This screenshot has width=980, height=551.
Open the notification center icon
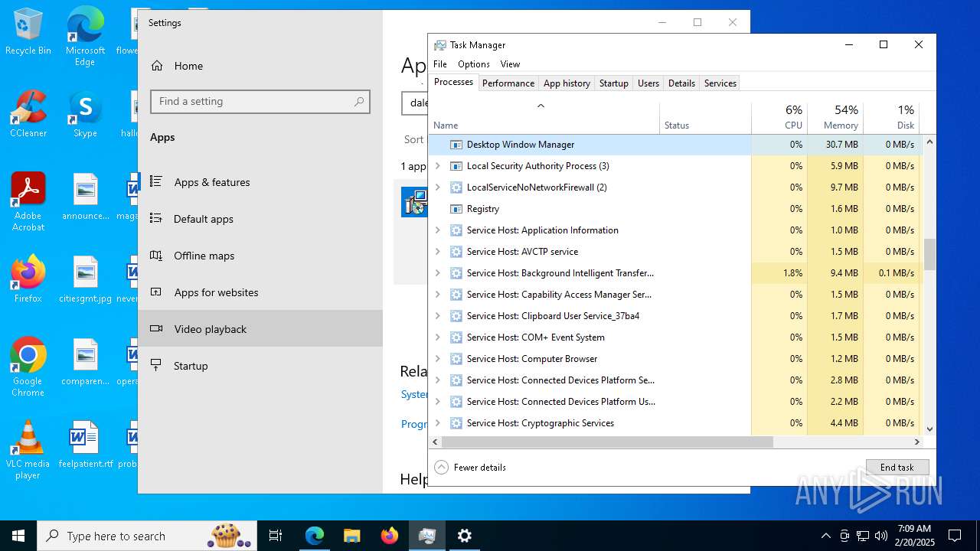[955, 536]
